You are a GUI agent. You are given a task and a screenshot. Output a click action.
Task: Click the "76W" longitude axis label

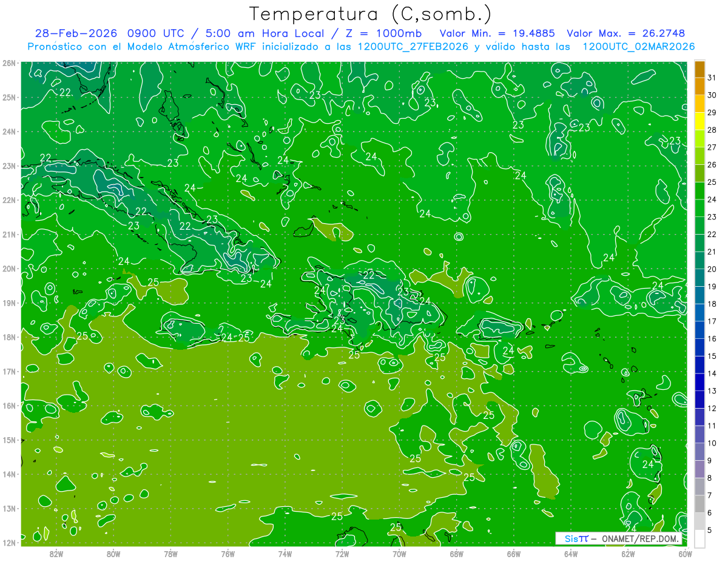click(228, 554)
